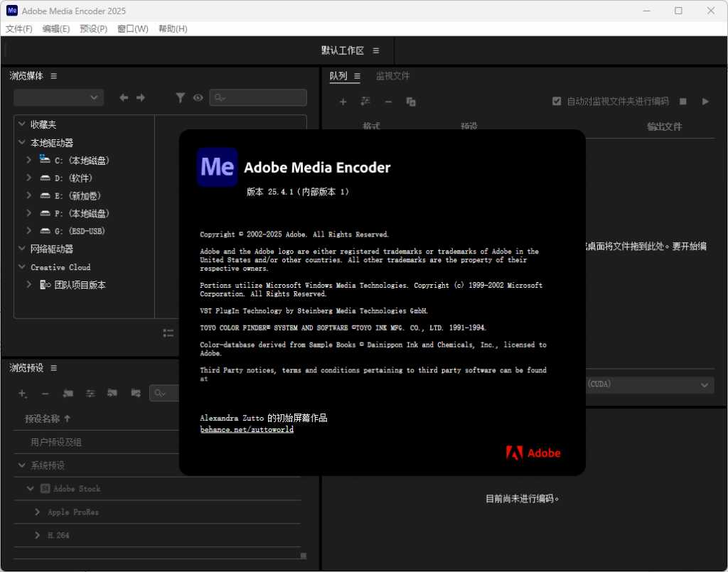The image size is (728, 572).
Task: Create a new preset in the preset browser
Action: click(x=22, y=393)
